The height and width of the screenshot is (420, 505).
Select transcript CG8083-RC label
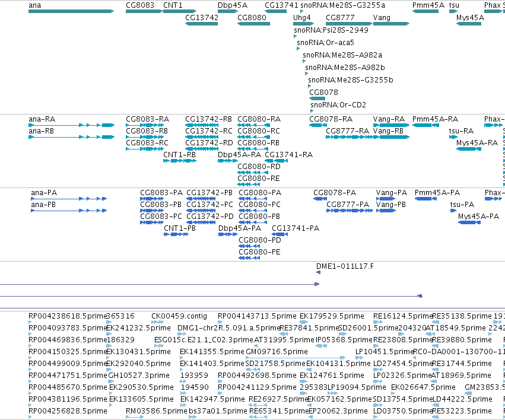(147, 143)
